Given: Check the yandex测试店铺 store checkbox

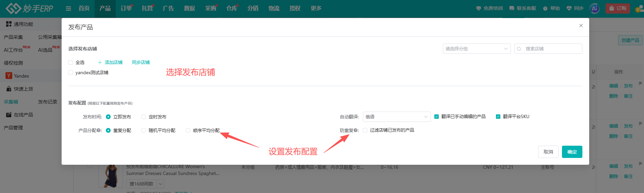Looking at the screenshot, I should point(70,73).
